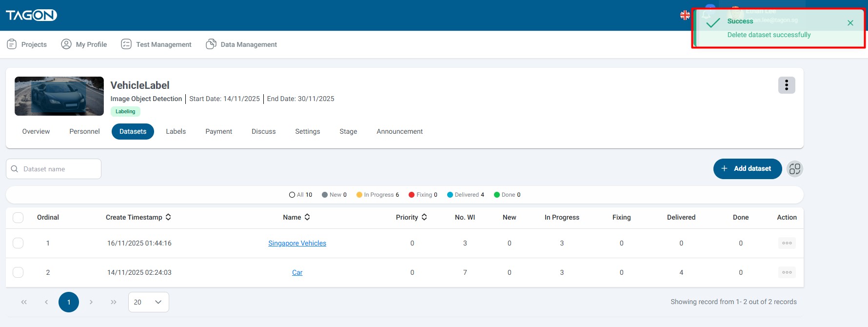This screenshot has width=868, height=327.
Task: Tick the select-all checkbox in table header
Action: click(18, 218)
